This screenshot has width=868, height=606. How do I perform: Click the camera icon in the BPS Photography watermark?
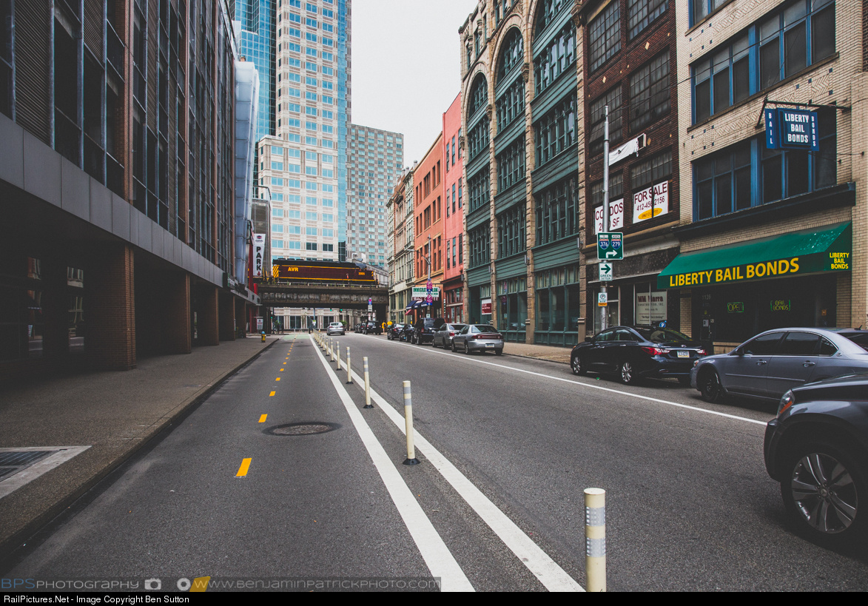(x=153, y=584)
